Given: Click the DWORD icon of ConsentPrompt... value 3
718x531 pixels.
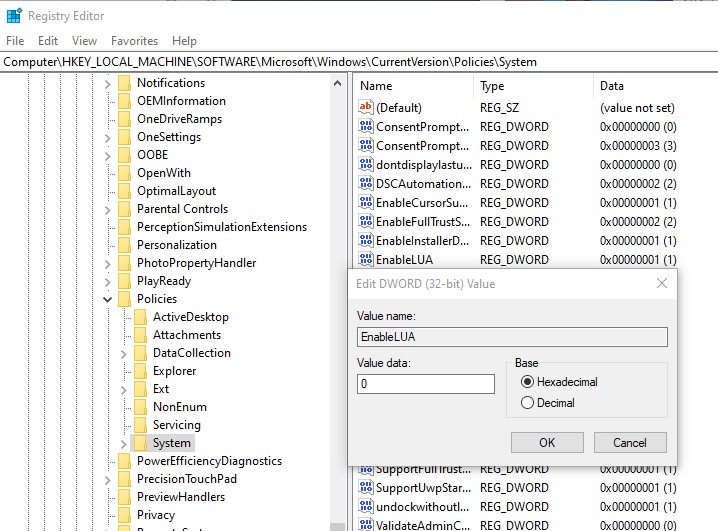Looking at the screenshot, I should tap(365, 145).
